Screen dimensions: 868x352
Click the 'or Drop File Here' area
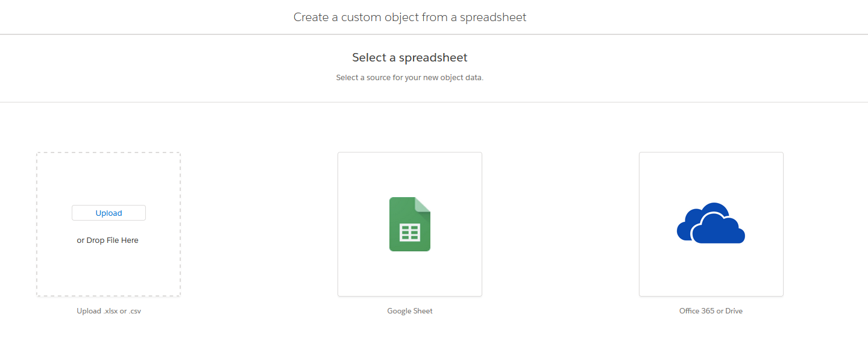pyautogui.click(x=108, y=240)
